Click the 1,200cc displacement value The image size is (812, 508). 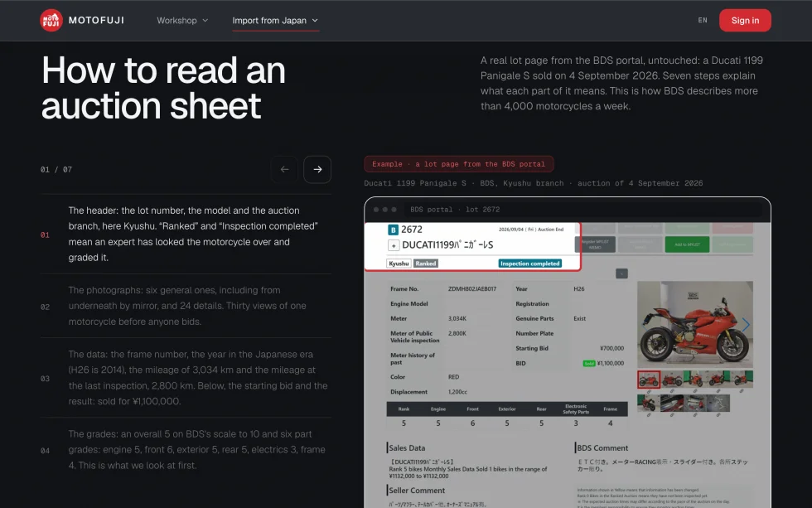(457, 392)
